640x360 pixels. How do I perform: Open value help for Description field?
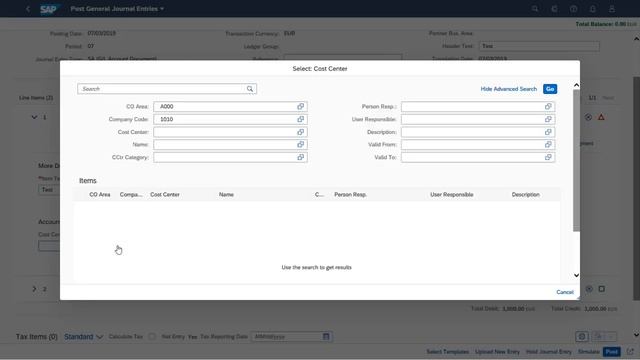[x=548, y=132]
